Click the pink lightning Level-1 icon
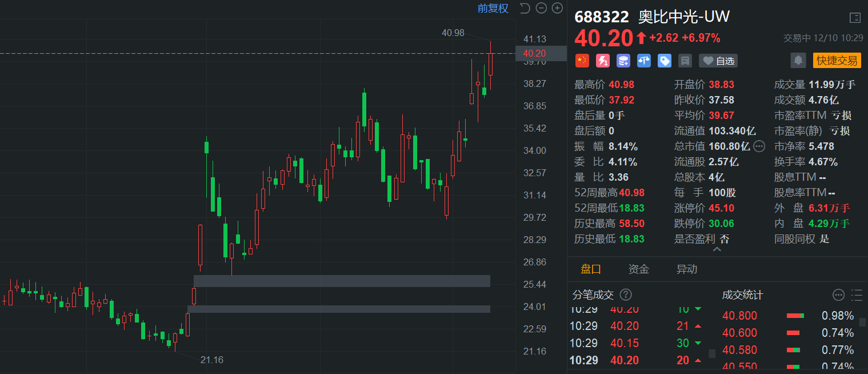The height and width of the screenshot is (374, 868). [x=603, y=61]
